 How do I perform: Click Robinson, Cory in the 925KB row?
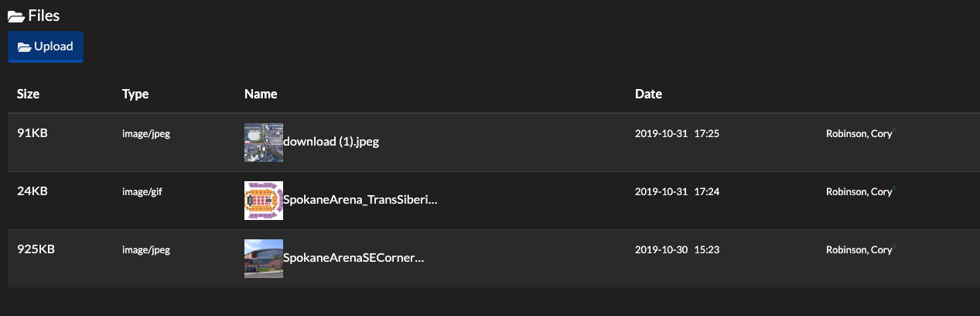coord(859,249)
